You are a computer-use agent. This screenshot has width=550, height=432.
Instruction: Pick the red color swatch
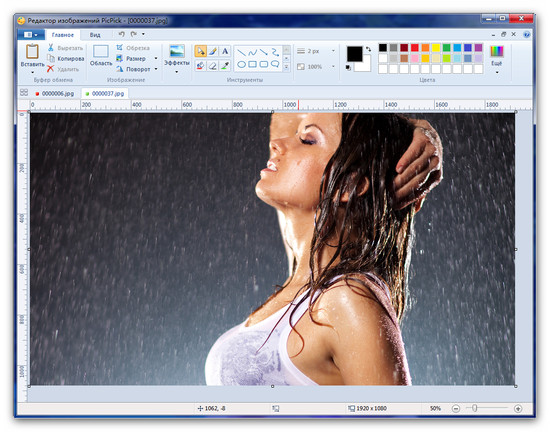tap(415, 48)
